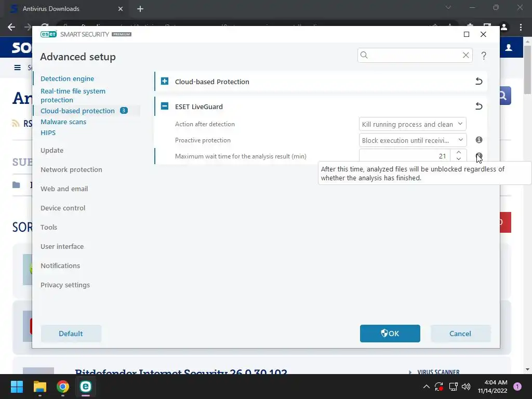The height and width of the screenshot is (399, 532).
Task: Click the volume icon in the system tray
Action: click(x=466, y=387)
